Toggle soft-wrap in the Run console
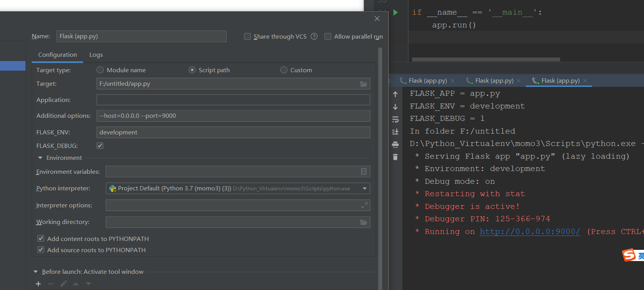644x290 pixels. pos(395,119)
